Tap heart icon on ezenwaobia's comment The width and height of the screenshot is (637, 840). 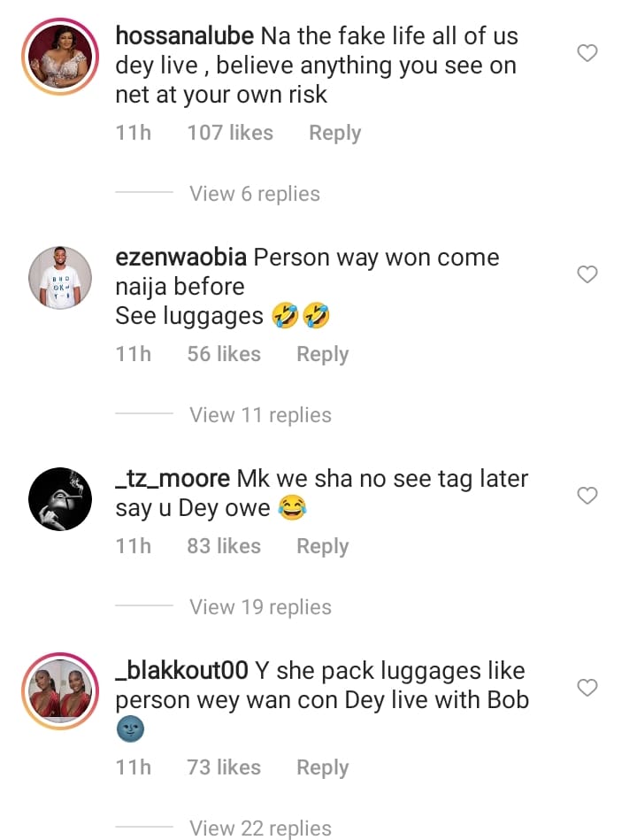pyautogui.click(x=587, y=274)
